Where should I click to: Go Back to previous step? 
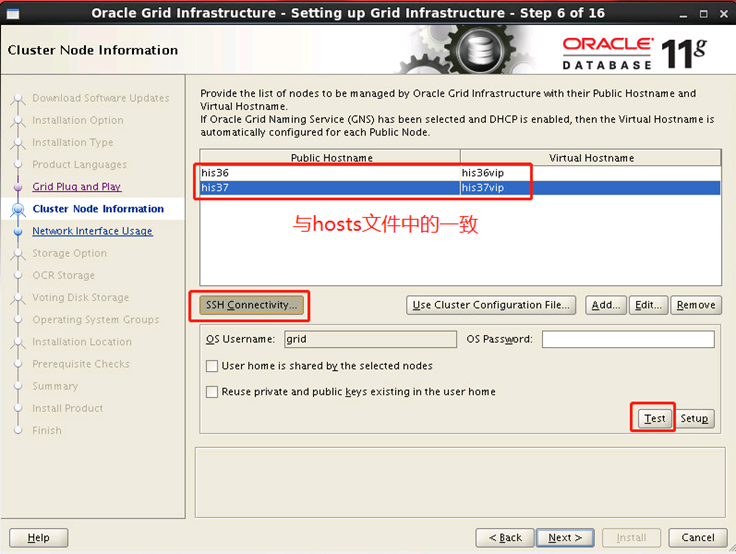click(x=505, y=538)
